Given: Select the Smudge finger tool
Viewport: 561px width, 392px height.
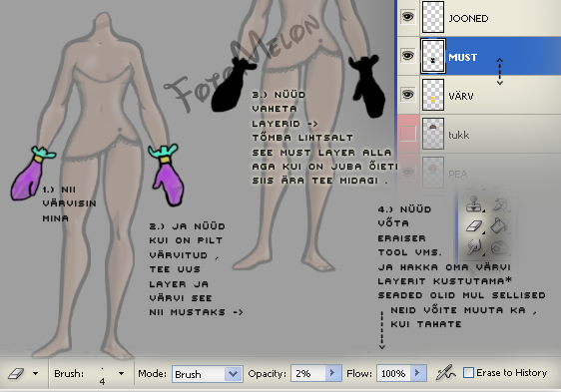Looking at the screenshot, I should click(475, 247).
